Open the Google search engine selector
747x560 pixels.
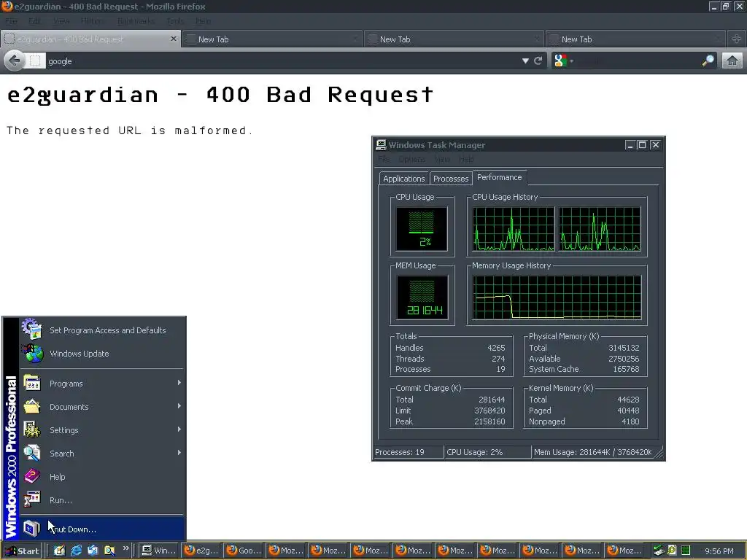564,61
